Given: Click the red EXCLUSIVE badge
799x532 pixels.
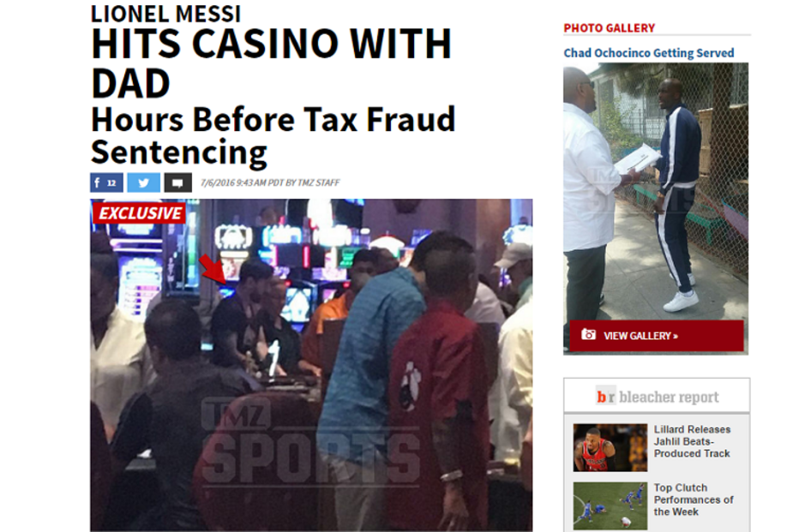Looking at the screenshot, I should (x=139, y=212).
